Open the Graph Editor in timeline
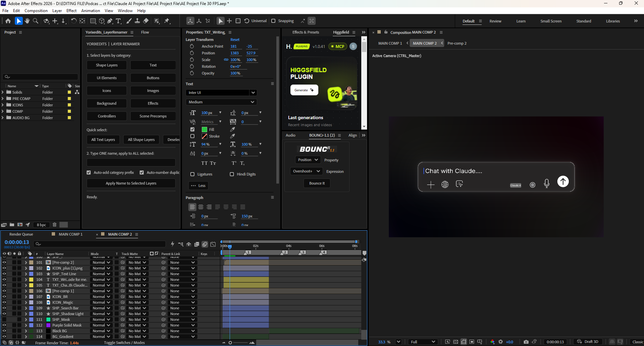644x346 pixels. (x=213, y=244)
